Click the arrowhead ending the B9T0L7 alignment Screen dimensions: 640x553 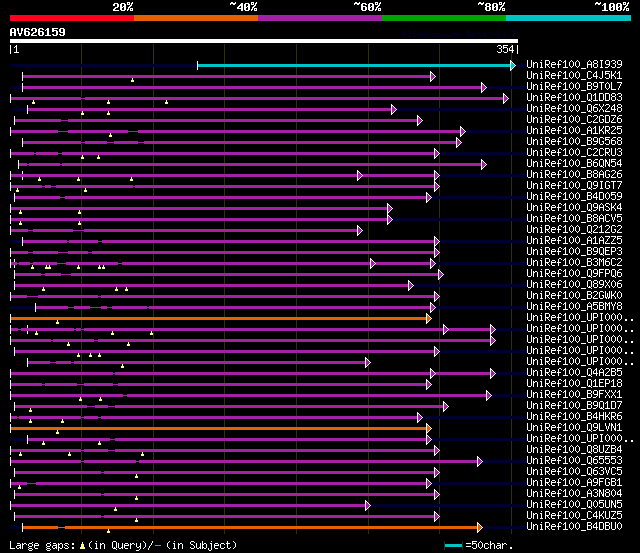pyautogui.click(x=484, y=87)
